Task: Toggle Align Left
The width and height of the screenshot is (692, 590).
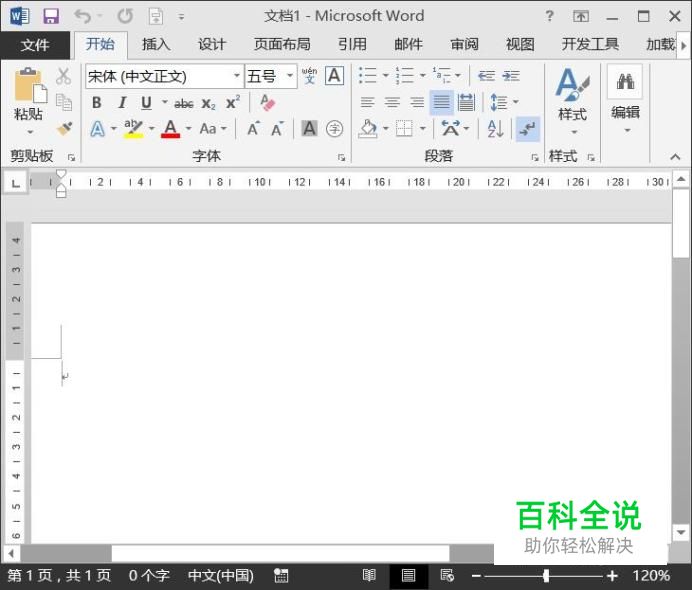Action: coord(367,102)
